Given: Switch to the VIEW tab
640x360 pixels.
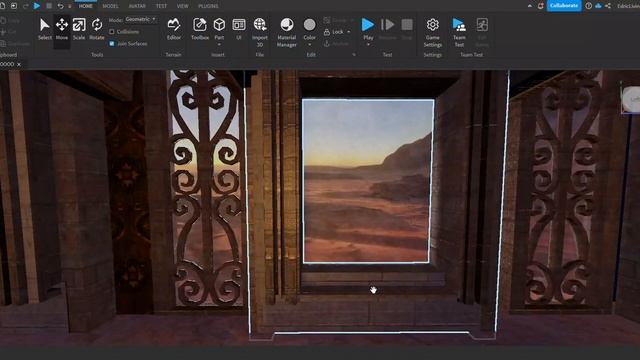Looking at the screenshot, I should click(x=182, y=6).
